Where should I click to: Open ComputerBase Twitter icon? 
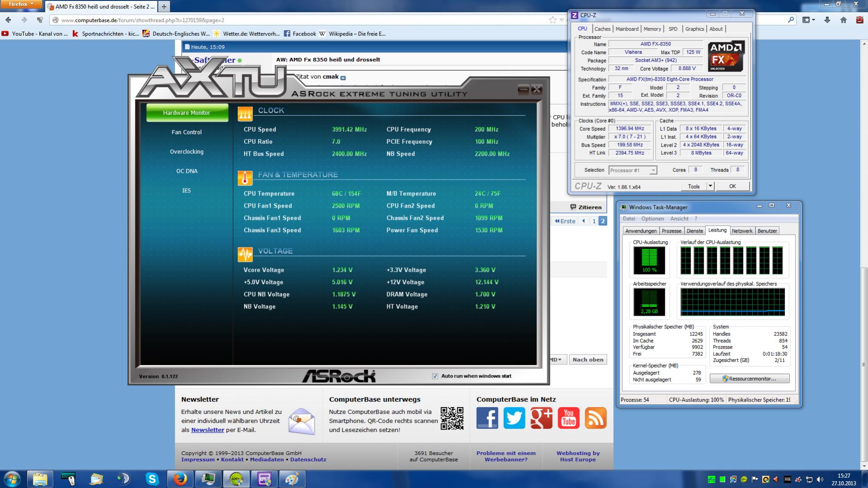point(514,418)
